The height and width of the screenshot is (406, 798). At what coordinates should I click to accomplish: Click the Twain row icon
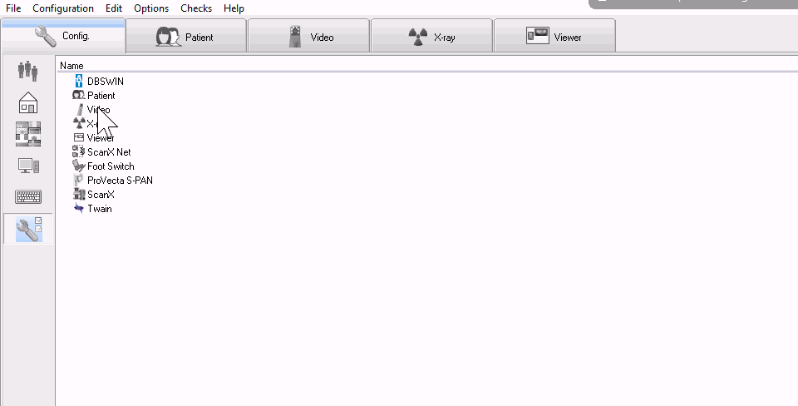point(79,208)
